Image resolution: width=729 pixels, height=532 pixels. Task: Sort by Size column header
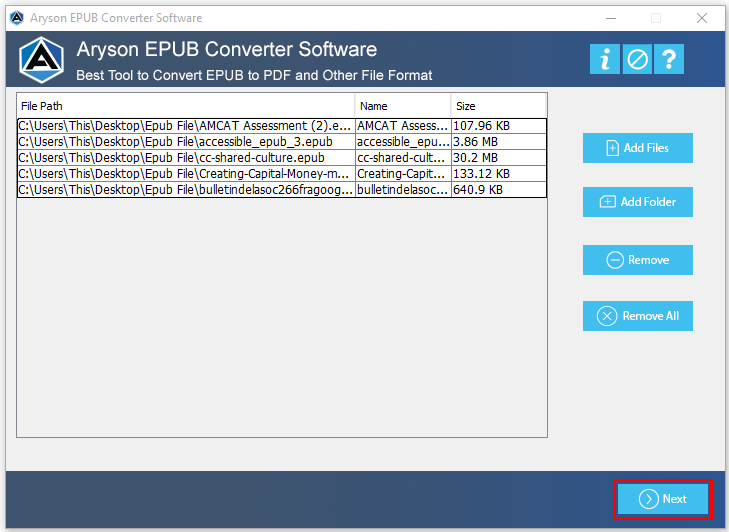[x=498, y=106]
